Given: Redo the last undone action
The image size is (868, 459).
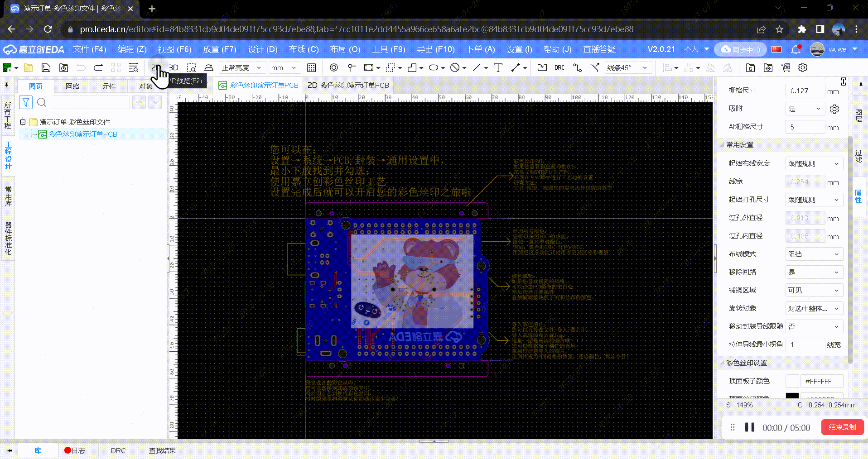Looking at the screenshot, I should 98,68.
